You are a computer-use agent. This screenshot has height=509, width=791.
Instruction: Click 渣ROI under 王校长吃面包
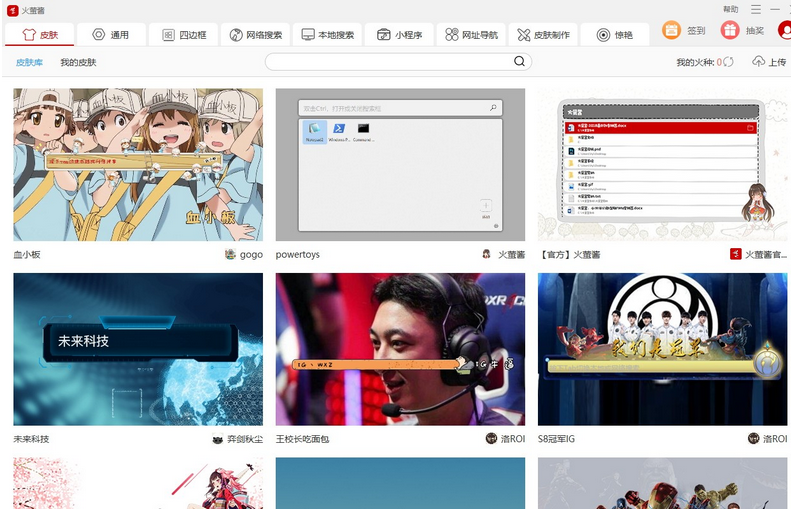coord(513,439)
